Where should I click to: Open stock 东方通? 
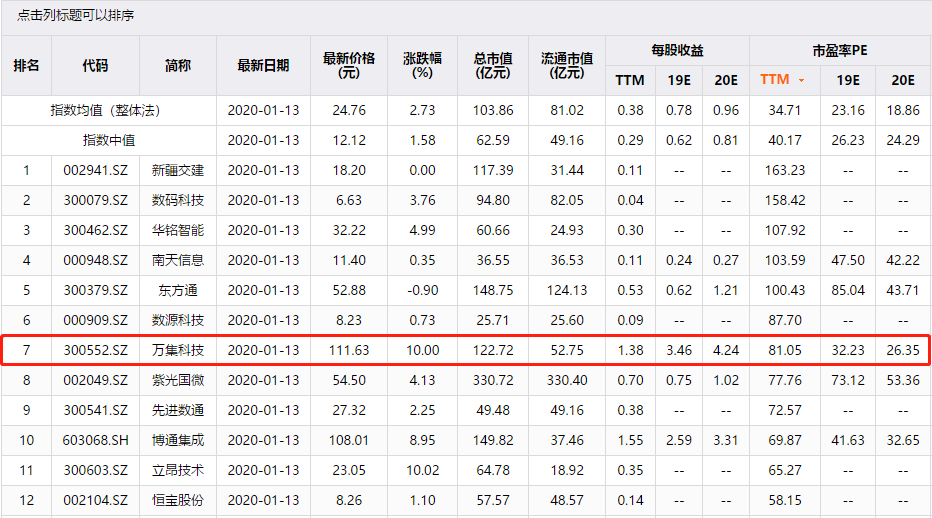pyautogui.click(x=178, y=290)
